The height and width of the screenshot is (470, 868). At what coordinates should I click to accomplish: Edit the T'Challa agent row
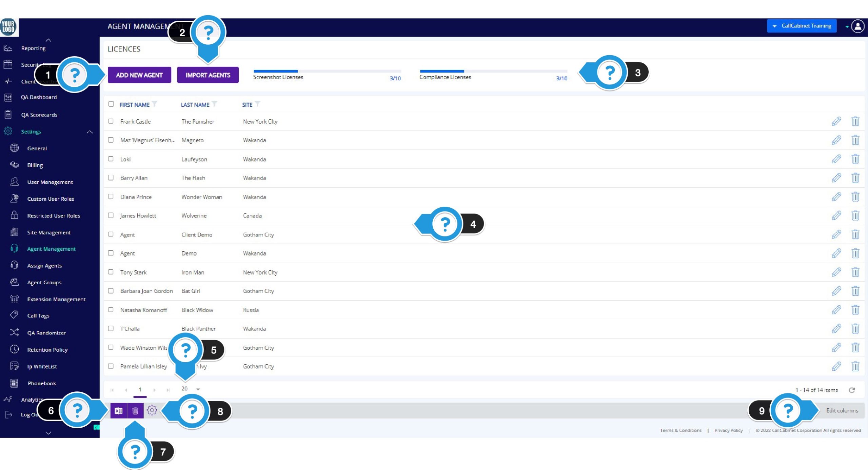tap(836, 328)
